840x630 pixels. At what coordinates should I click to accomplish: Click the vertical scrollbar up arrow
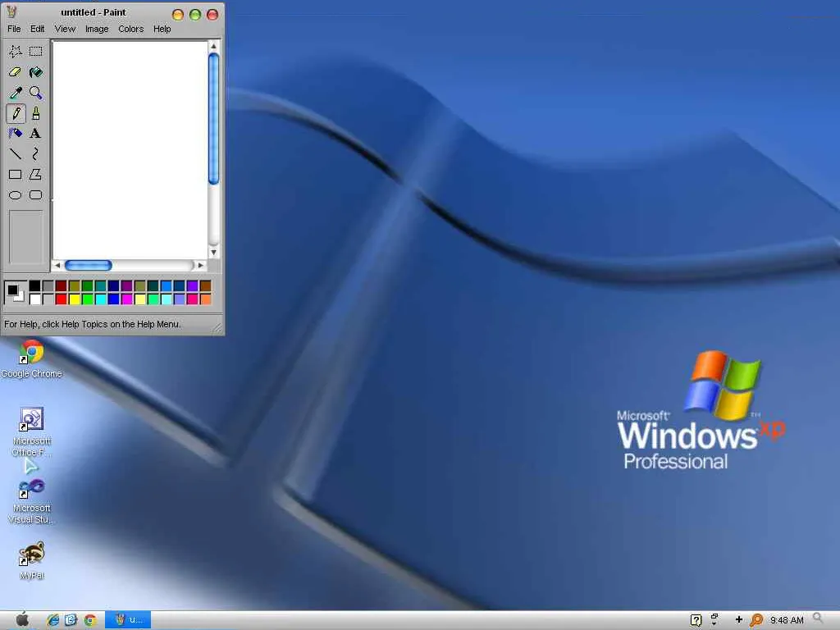tap(213, 46)
